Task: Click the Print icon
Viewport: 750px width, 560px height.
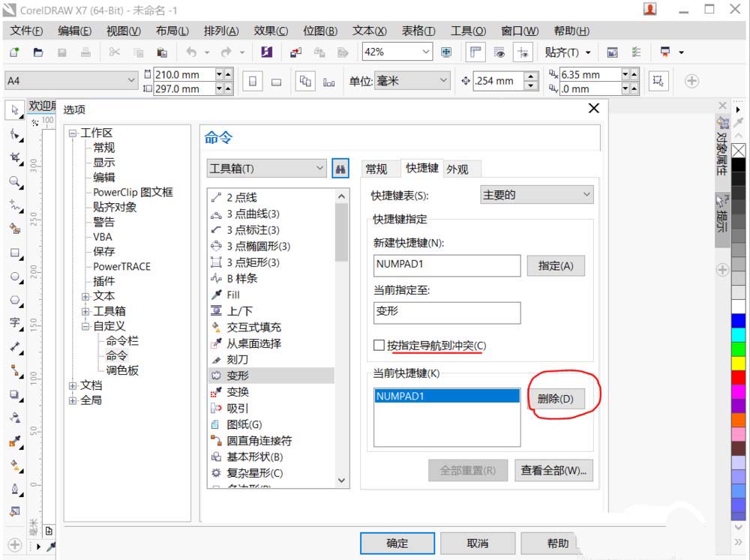Action: [85, 52]
